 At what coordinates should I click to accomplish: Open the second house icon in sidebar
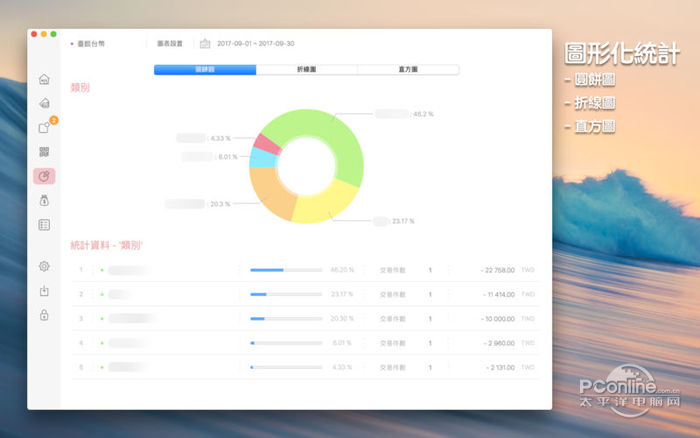[44, 103]
